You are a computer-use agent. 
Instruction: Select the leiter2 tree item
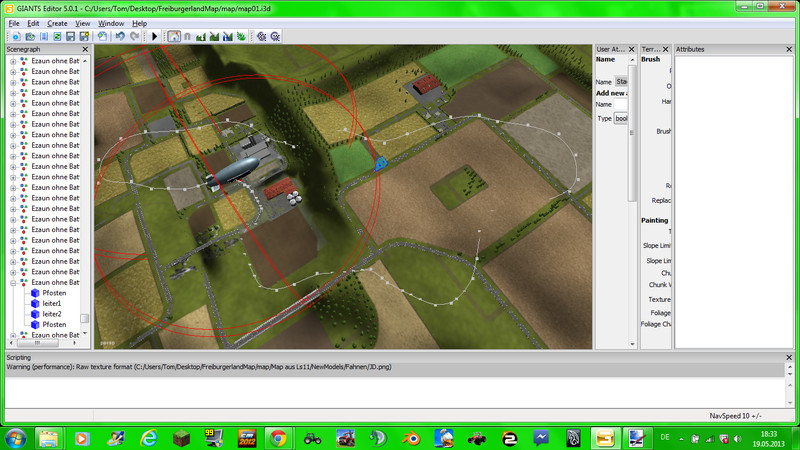[52, 314]
